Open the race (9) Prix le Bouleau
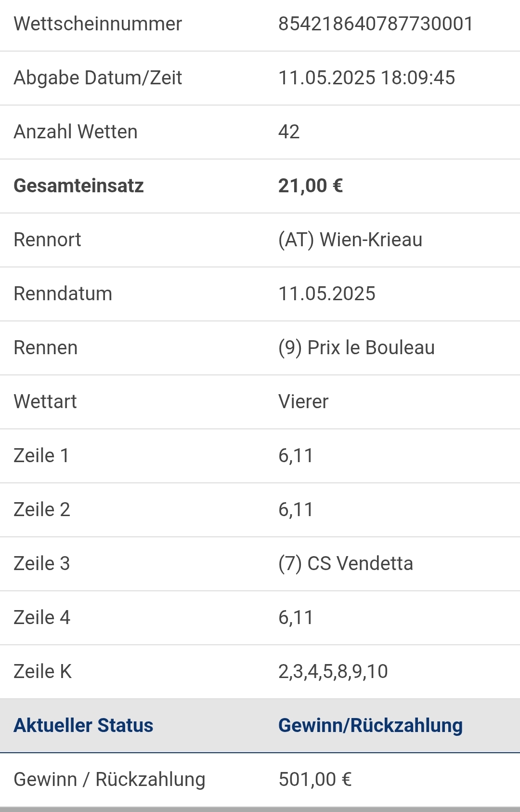 point(356,347)
